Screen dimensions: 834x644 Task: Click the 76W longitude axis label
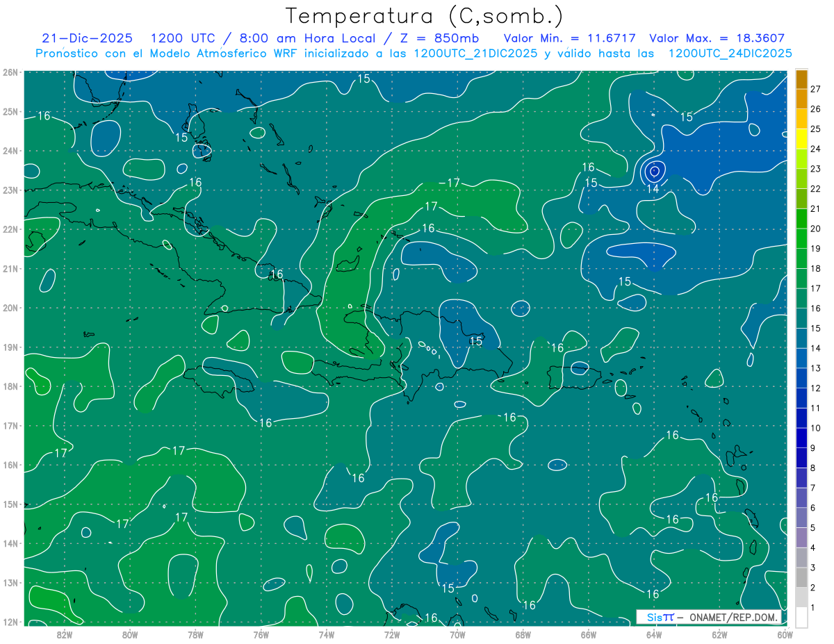tap(261, 634)
